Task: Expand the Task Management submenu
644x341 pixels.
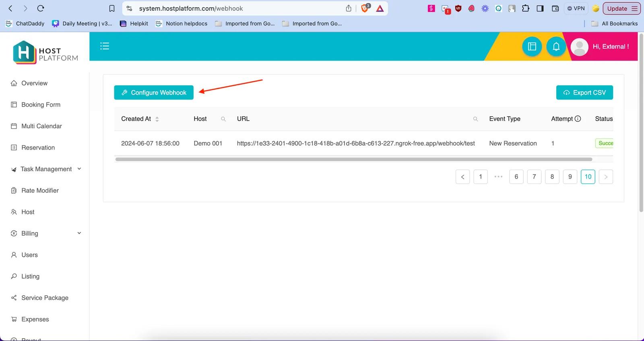Action: (79, 169)
